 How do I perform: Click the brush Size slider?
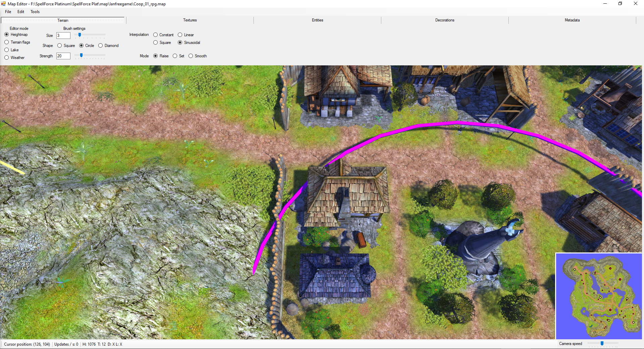pyautogui.click(x=90, y=35)
